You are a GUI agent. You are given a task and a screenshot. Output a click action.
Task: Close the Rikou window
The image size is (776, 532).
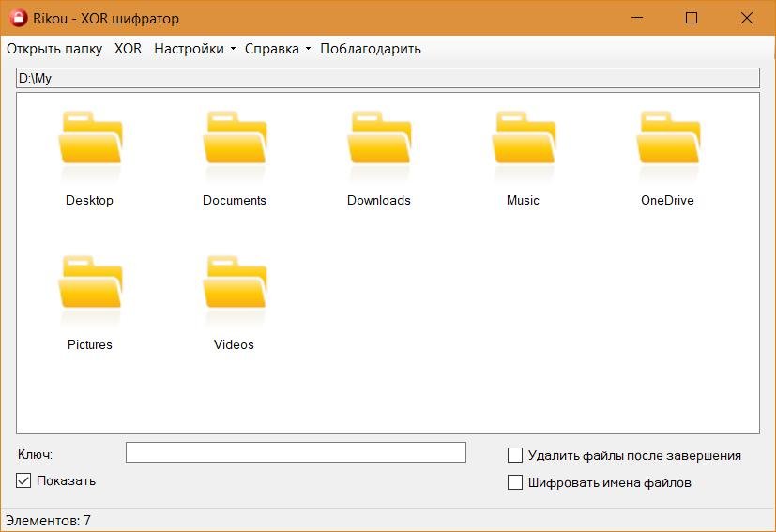pos(746,19)
